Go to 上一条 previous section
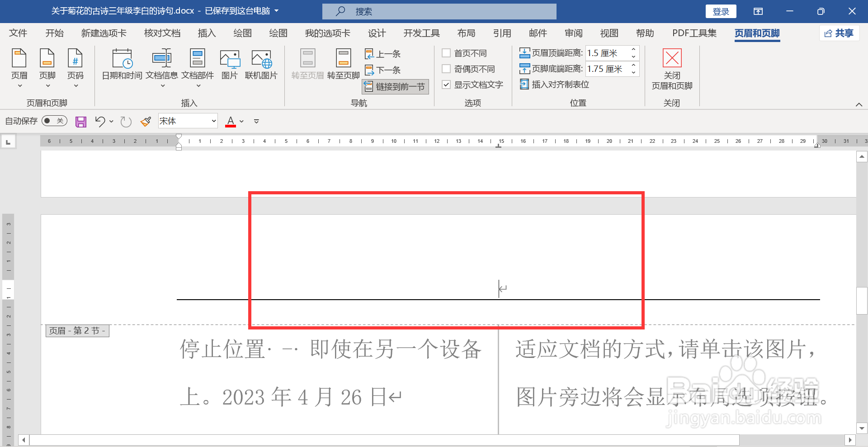The height and width of the screenshot is (447, 868). pos(382,54)
